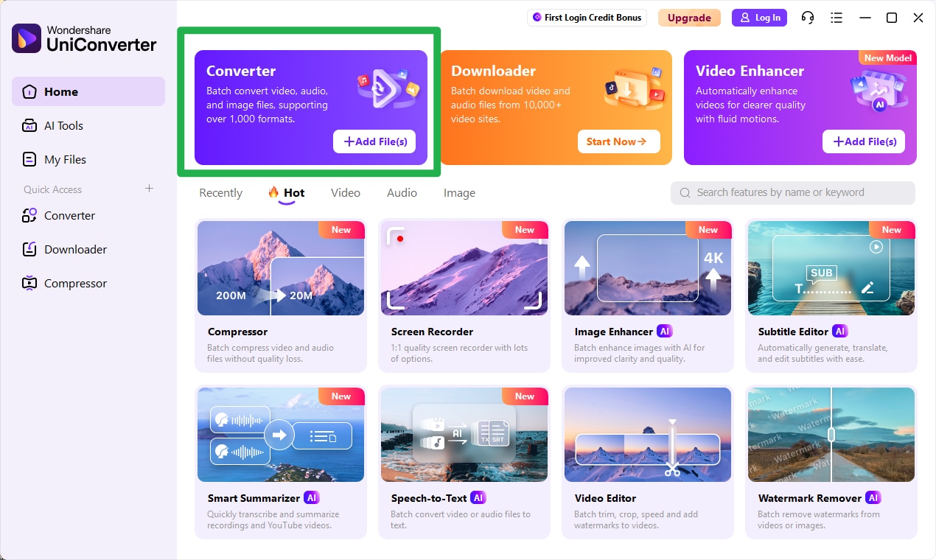Focus the search features input field
Image resolution: width=936 pixels, height=560 pixels.
(793, 193)
